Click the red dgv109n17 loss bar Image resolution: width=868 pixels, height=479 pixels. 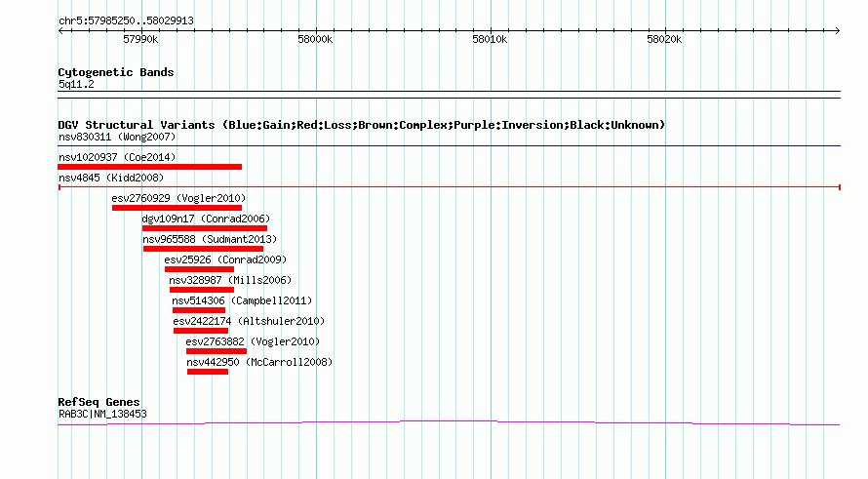[x=204, y=228]
